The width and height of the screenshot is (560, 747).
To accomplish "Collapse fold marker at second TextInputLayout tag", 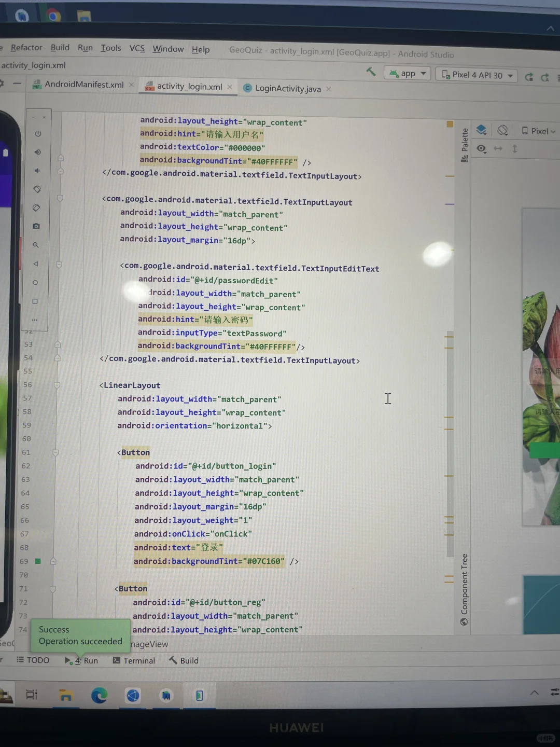I will (x=60, y=198).
